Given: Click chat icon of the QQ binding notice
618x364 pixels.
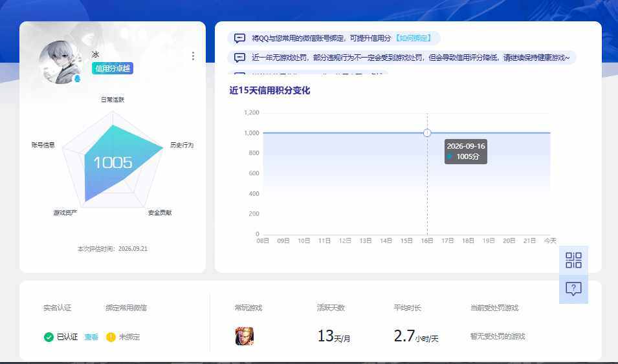Looking at the screenshot, I should point(239,37).
